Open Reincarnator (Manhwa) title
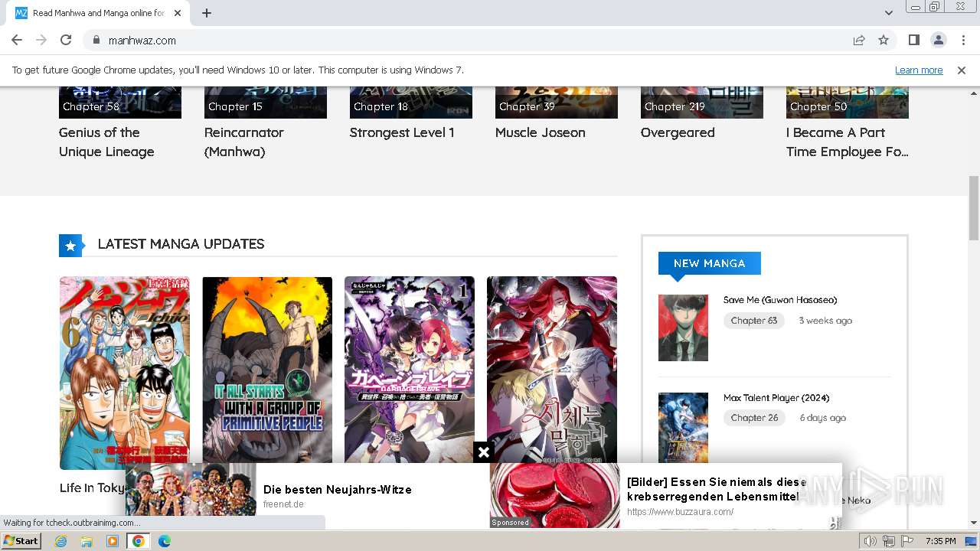This screenshot has height=551, width=980. (x=243, y=142)
